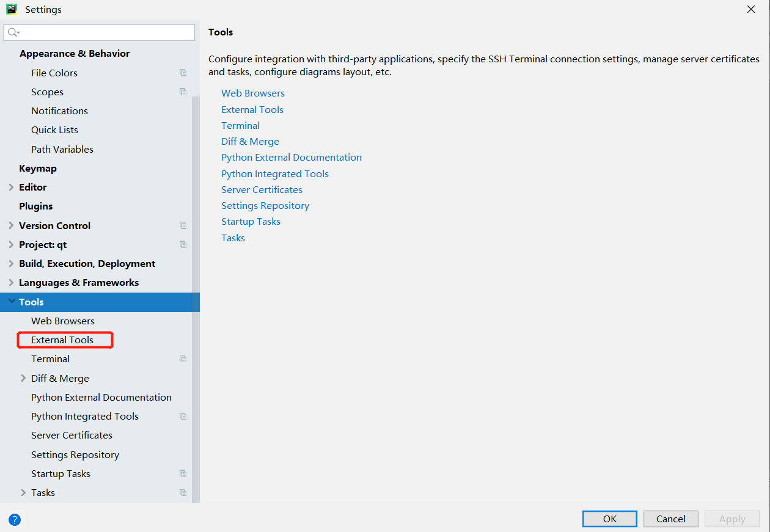Viewport: 770px width, 532px height.
Task: Select Python External Documentation in sidebar
Action: (101, 398)
